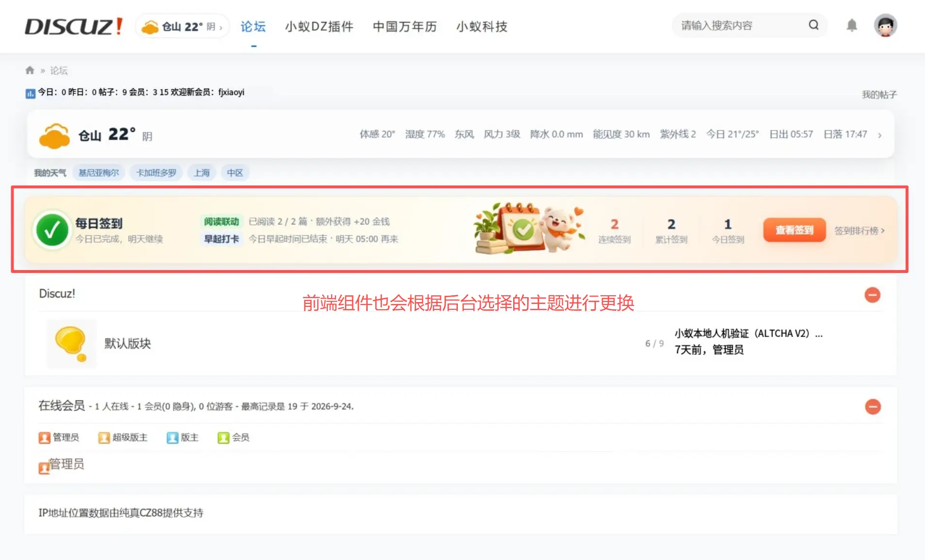The image size is (925, 560).
Task: Open new member fjxiaoyi profile link
Action: [x=231, y=92]
